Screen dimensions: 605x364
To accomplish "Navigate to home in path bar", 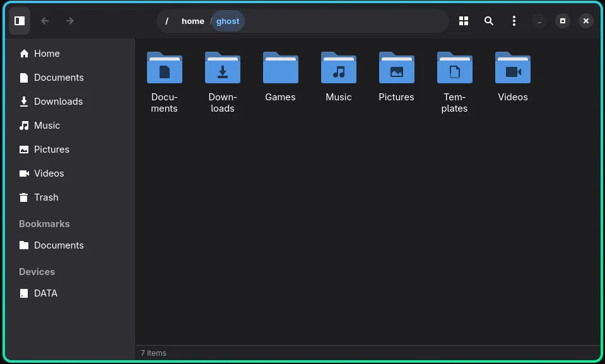I will coord(193,21).
